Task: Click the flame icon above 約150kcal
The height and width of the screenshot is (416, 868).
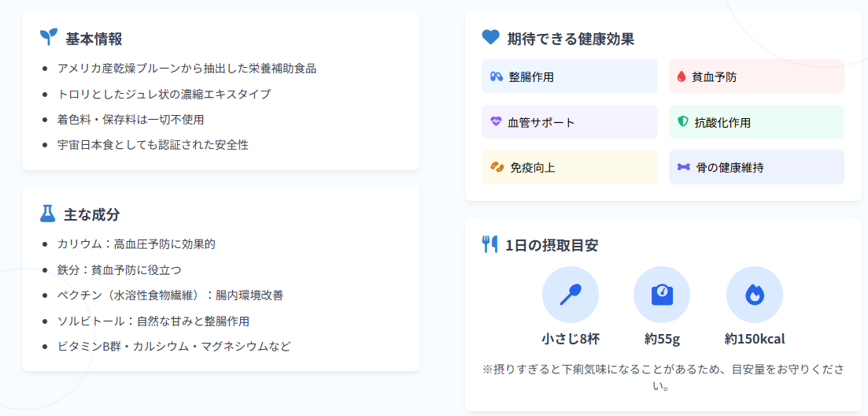Action: [x=754, y=295]
